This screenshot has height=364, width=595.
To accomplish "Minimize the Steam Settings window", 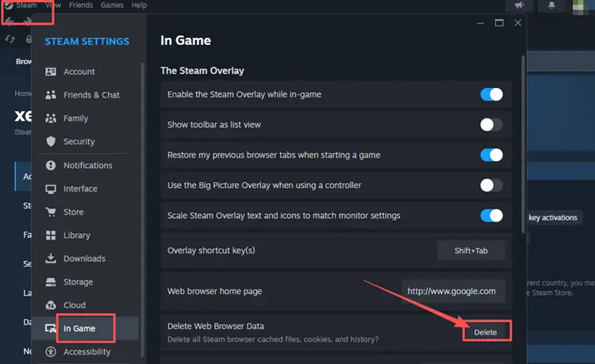I will coord(481,23).
